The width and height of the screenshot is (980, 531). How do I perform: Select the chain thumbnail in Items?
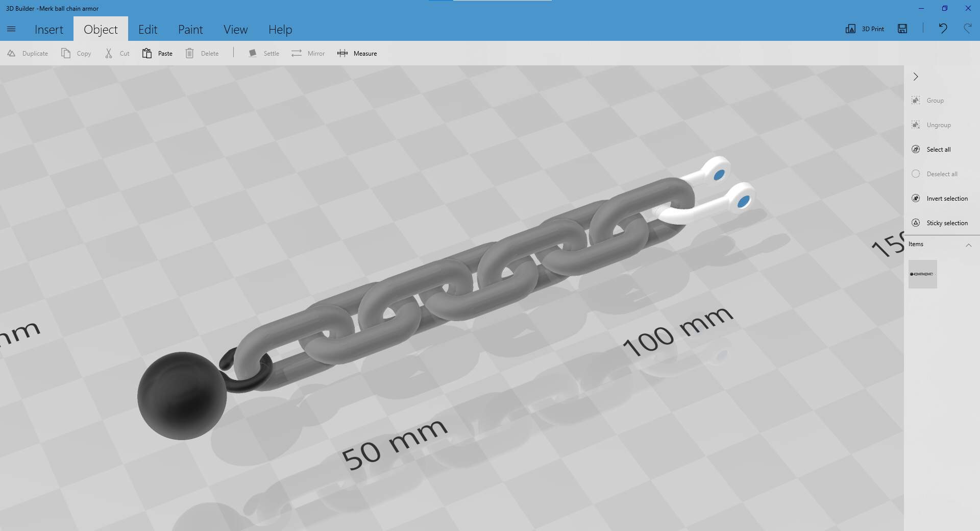coord(922,274)
